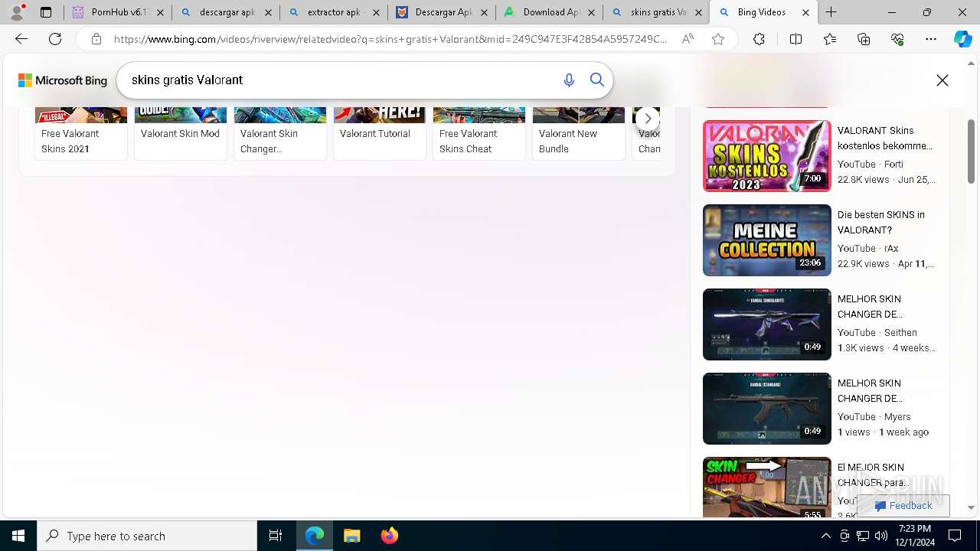Go to Microsoft Bing home logo
This screenshot has width=980, height=551.
63,80
